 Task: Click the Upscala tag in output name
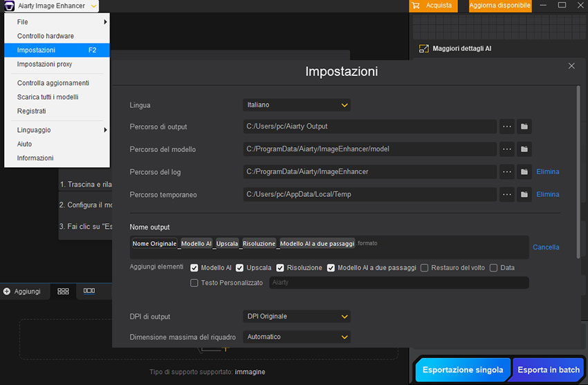pos(227,243)
